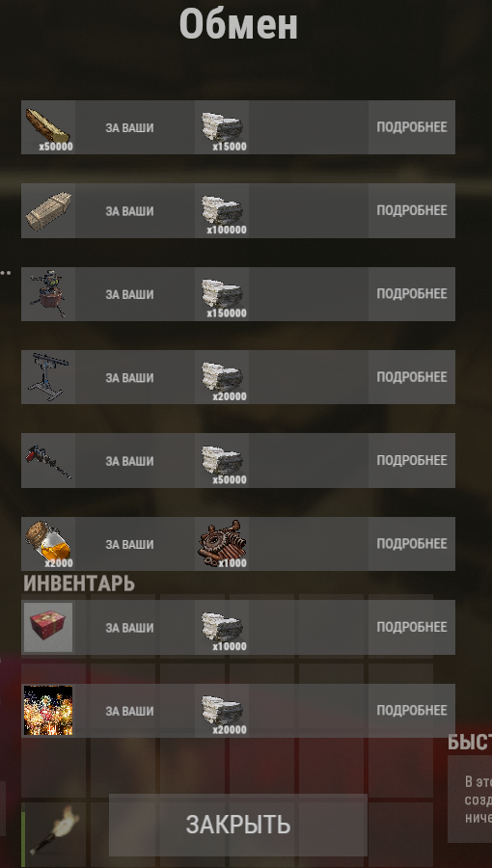Click the stone cost icon labeled x150000
This screenshot has width=492, height=868.
[222, 294]
